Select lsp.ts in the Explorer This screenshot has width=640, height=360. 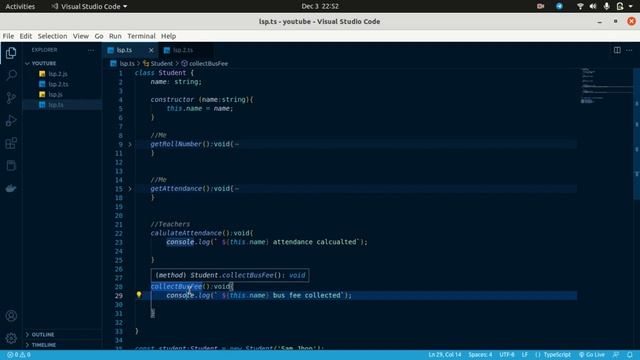[56, 105]
